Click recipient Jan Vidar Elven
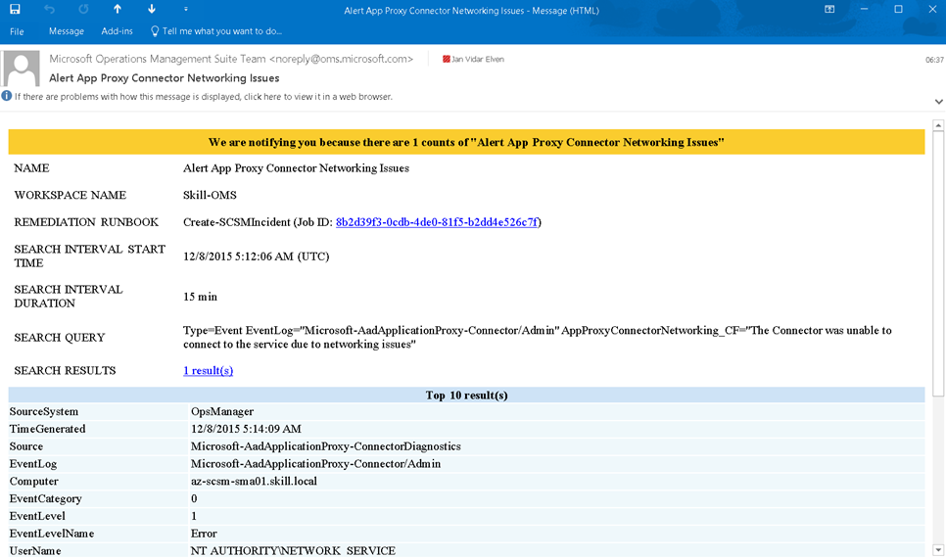Image resolution: width=946 pixels, height=560 pixels. 474,59
